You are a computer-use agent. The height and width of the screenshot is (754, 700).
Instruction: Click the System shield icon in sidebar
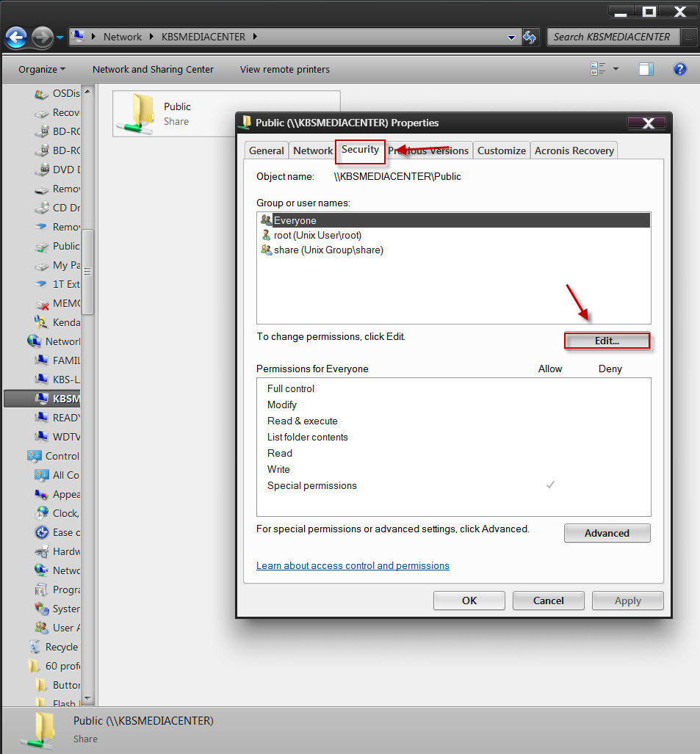[42, 609]
